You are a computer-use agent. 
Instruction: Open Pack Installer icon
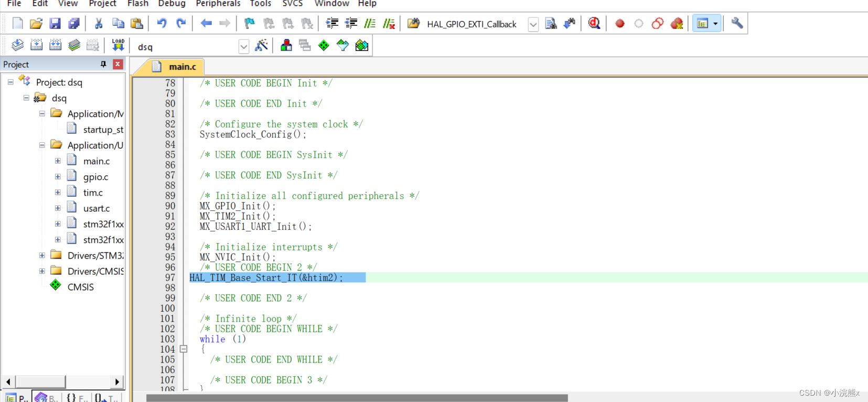coord(362,46)
